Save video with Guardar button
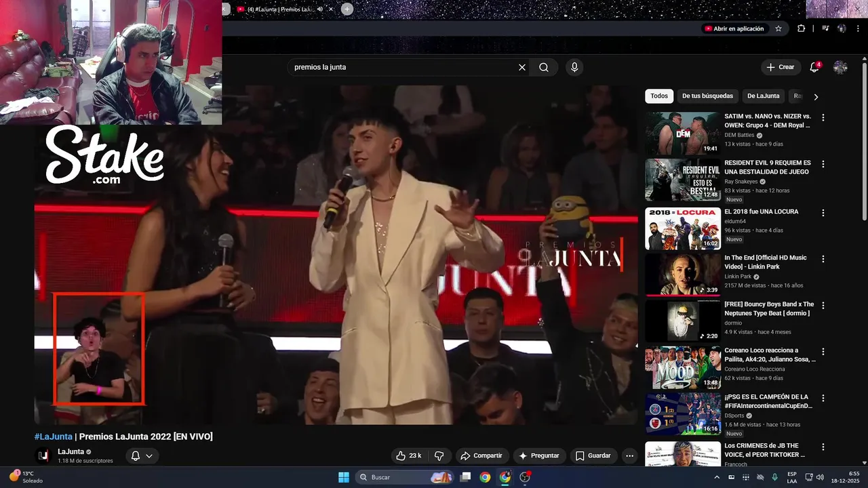Image resolution: width=868 pixels, height=488 pixels. [593, 455]
